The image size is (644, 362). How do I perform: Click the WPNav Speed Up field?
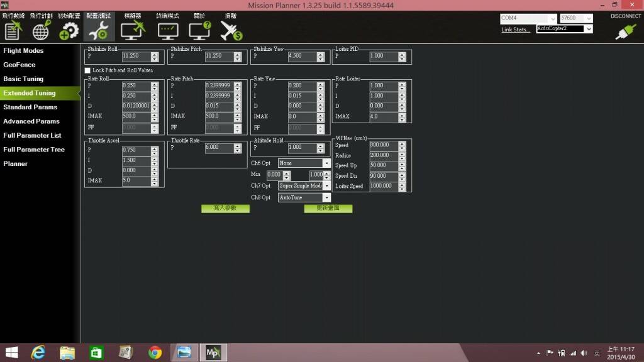tap(384, 165)
